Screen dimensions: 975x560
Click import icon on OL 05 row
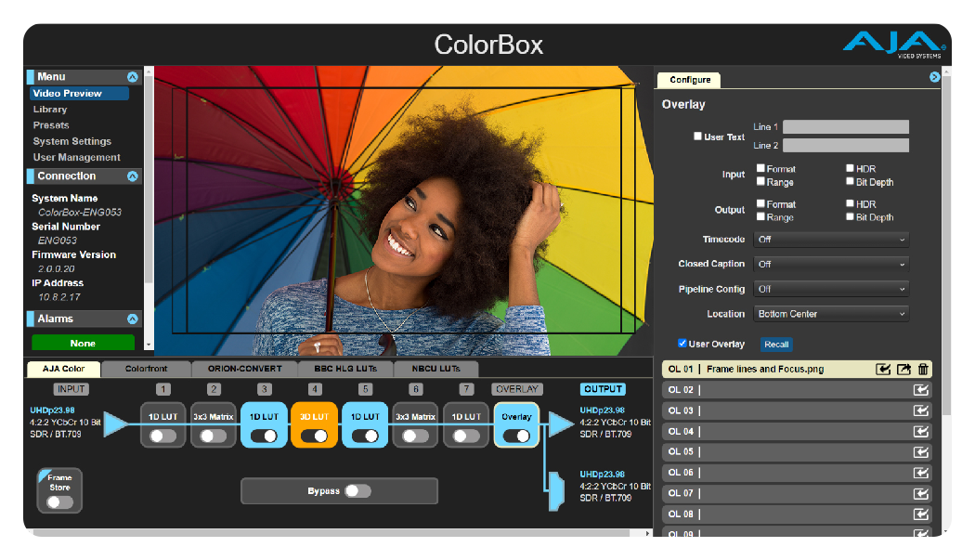[x=921, y=452]
